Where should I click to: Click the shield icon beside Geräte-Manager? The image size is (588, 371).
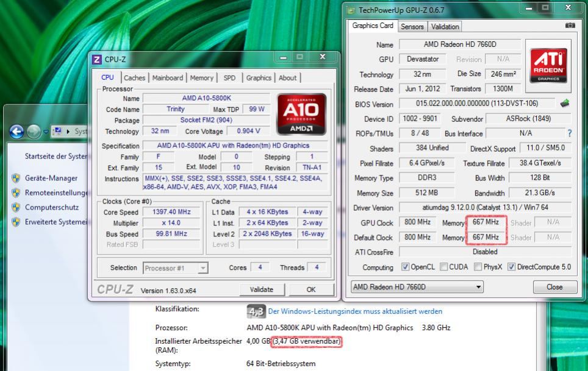tap(16, 178)
